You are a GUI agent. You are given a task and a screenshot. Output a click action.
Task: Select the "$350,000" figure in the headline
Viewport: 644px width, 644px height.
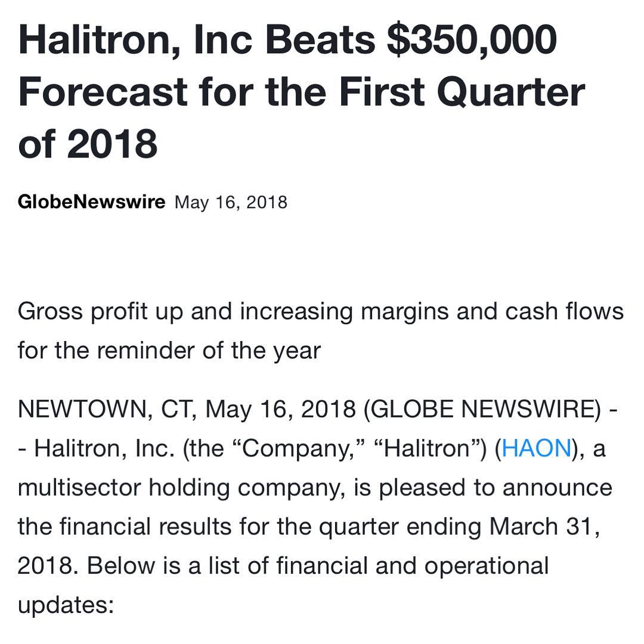click(x=471, y=40)
